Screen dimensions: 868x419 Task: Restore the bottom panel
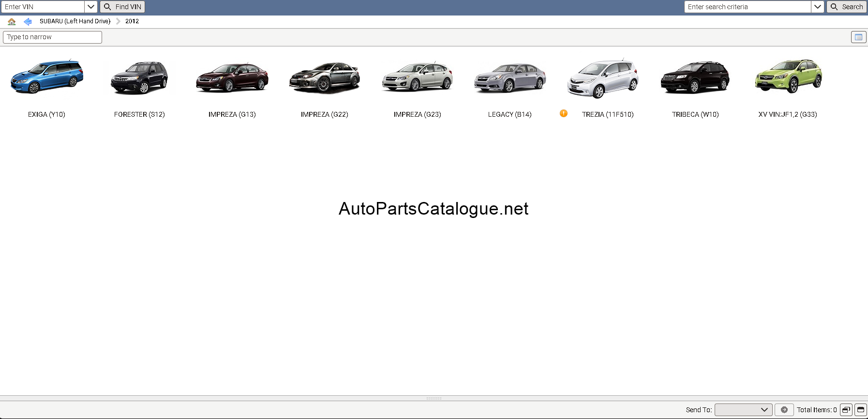tap(846, 410)
